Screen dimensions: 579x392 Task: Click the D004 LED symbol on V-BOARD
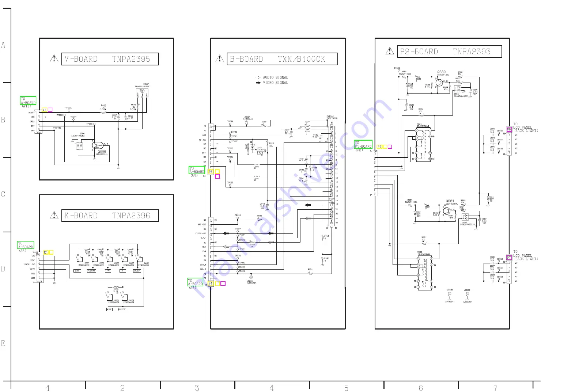tap(79, 145)
